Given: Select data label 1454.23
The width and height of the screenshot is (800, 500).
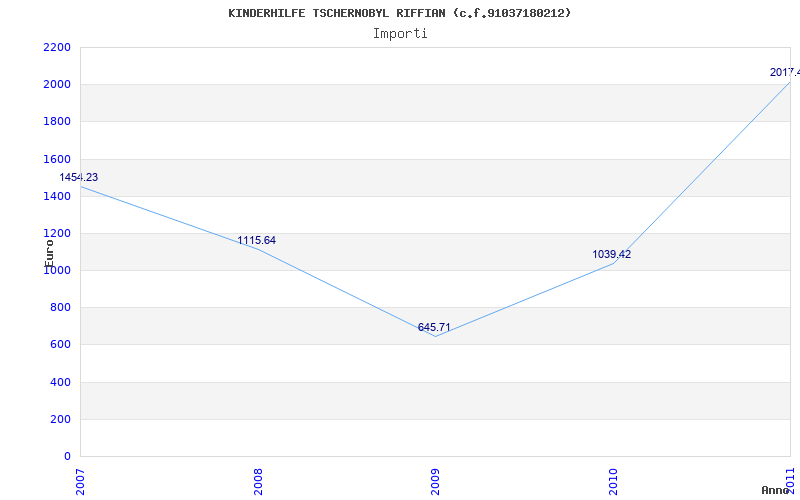Looking at the screenshot, I should click(79, 178).
